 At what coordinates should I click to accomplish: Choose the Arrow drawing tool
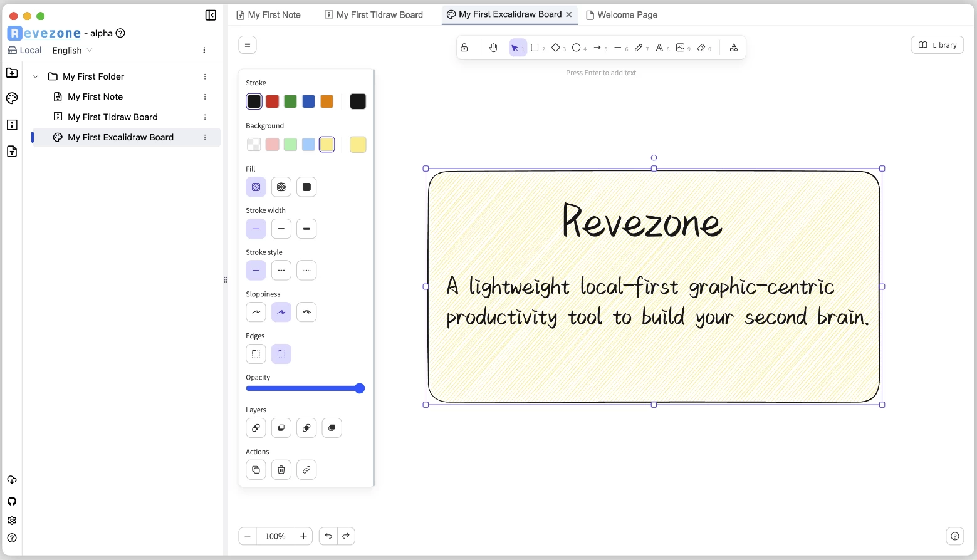tap(597, 48)
